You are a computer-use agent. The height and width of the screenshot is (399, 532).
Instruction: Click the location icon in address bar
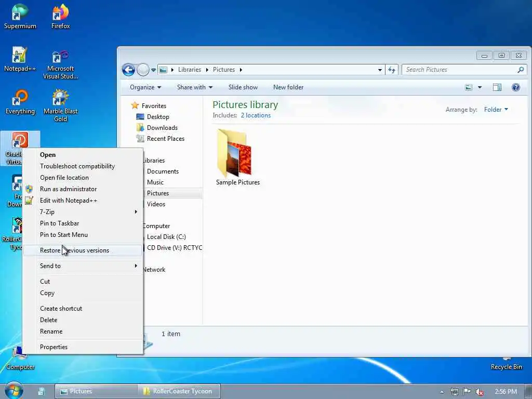pyautogui.click(x=163, y=70)
